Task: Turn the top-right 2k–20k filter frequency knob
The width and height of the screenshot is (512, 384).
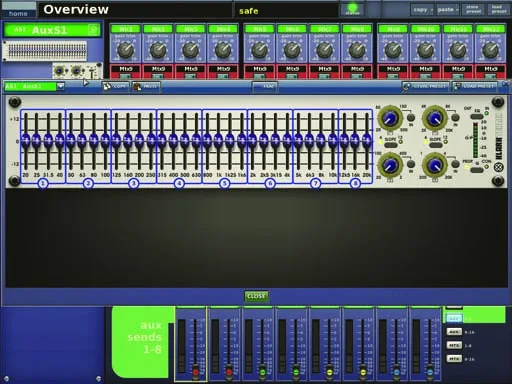Action: click(x=434, y=118)
